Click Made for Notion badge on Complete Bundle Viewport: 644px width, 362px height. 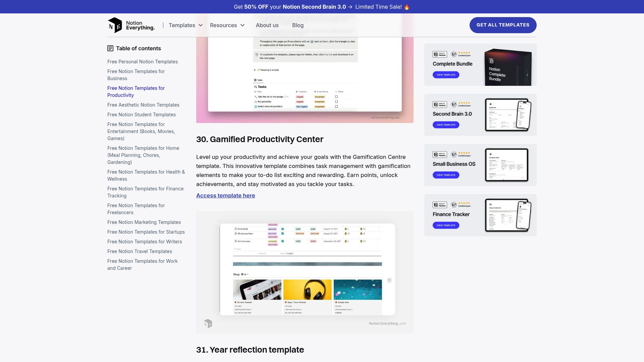click(x=440, y=54)
